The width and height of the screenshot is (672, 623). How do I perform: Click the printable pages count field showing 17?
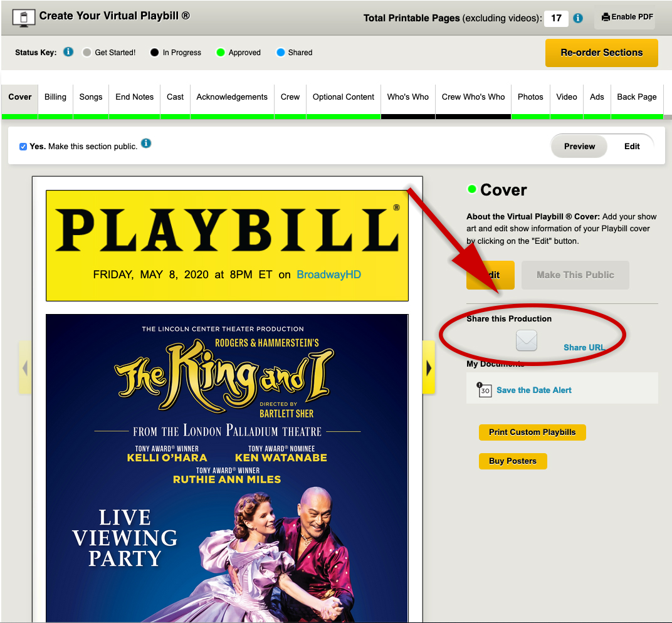pos(555,18)
